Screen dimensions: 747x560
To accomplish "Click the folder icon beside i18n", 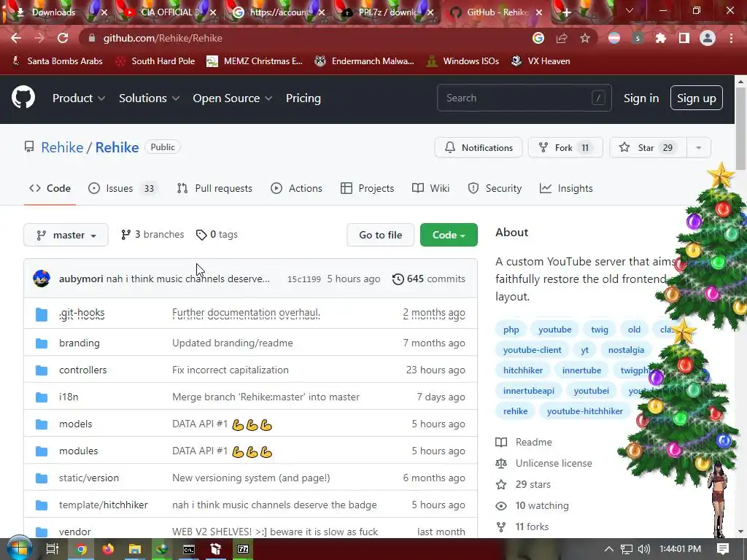I will coord(42,397).
